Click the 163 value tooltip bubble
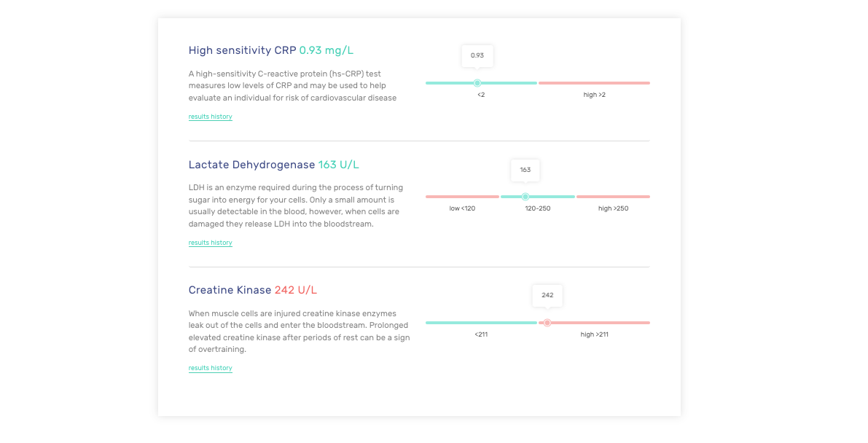868x443 pixels. [525, 170]
